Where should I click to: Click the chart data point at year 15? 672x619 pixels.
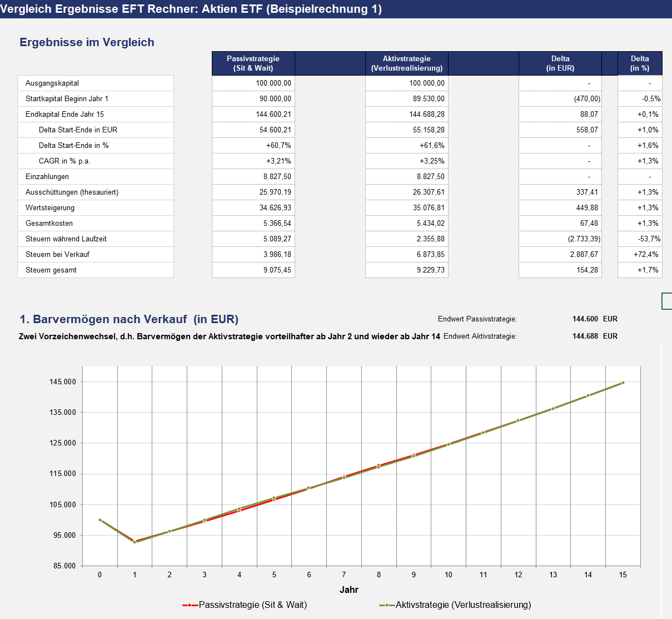click(623, 382)
